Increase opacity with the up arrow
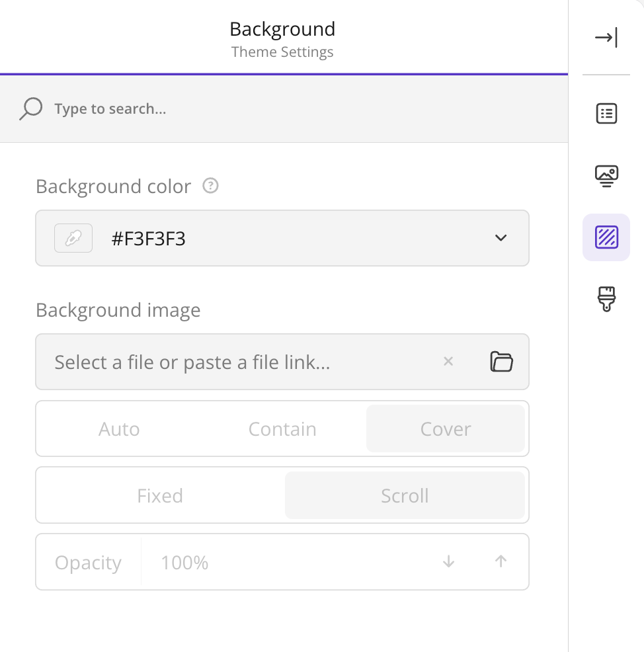The height and width of the screenshot is (652, 644). [x=501, y=562]
